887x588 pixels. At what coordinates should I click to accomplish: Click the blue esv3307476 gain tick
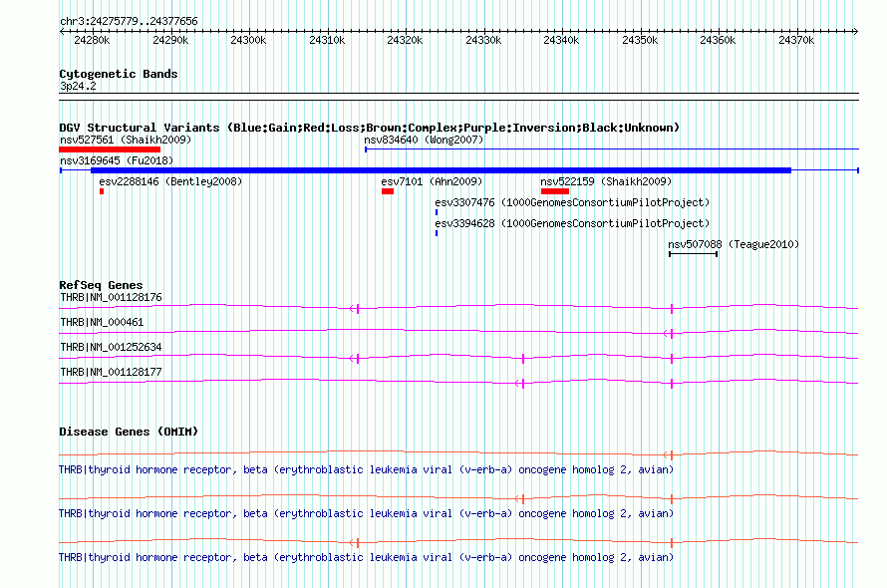pyautogui.click(x=437, y=212)
